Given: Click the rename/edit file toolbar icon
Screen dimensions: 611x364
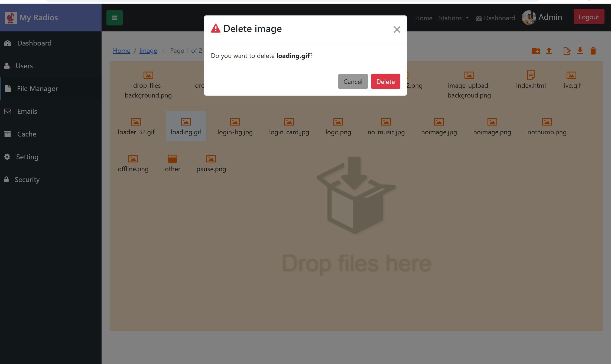Looking at the screenshot, I should click(x=567, y=51).
